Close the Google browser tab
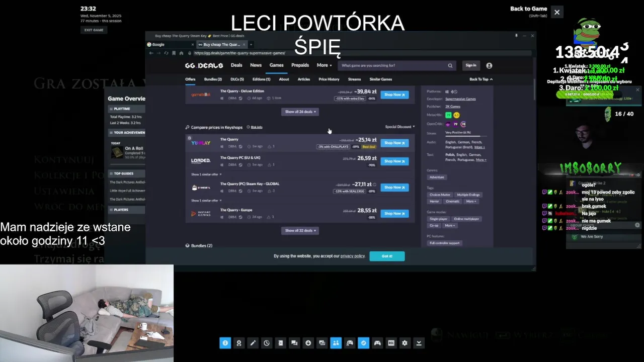This screenshot has width=644, height=362. coord(193,44)
